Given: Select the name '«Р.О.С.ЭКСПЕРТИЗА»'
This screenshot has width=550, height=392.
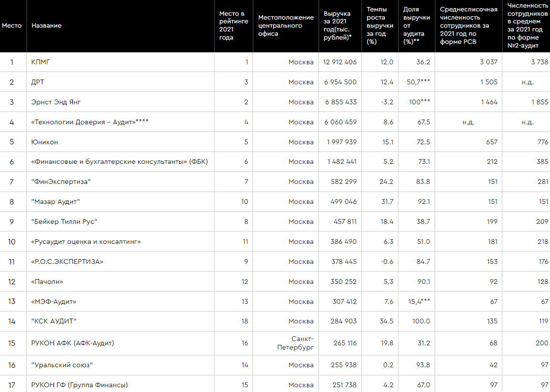Looking at the screenshot, I should click(67, 261).
